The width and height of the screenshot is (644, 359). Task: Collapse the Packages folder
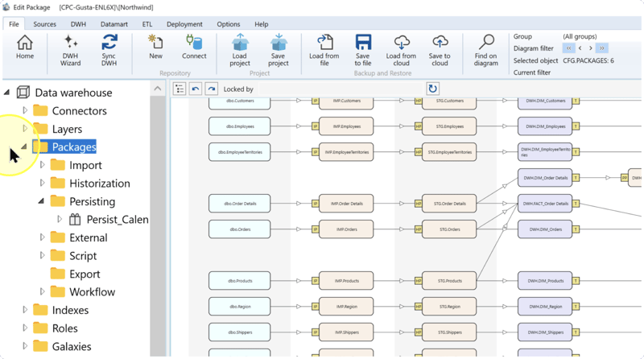point(24,146)
